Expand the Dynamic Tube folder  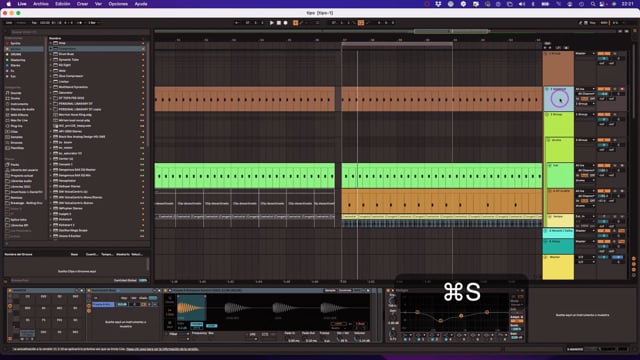pos(51,60)
